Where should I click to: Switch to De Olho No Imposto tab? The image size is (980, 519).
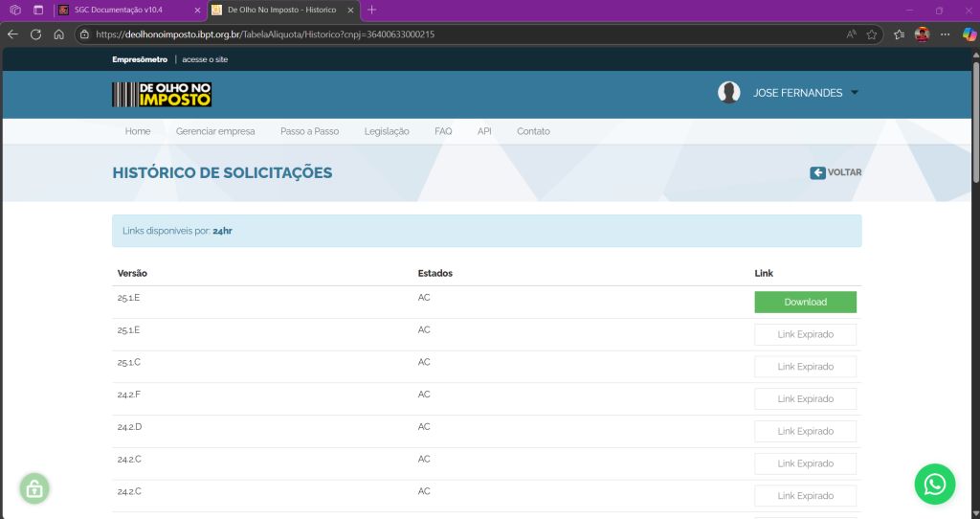[x=284, y=10]
